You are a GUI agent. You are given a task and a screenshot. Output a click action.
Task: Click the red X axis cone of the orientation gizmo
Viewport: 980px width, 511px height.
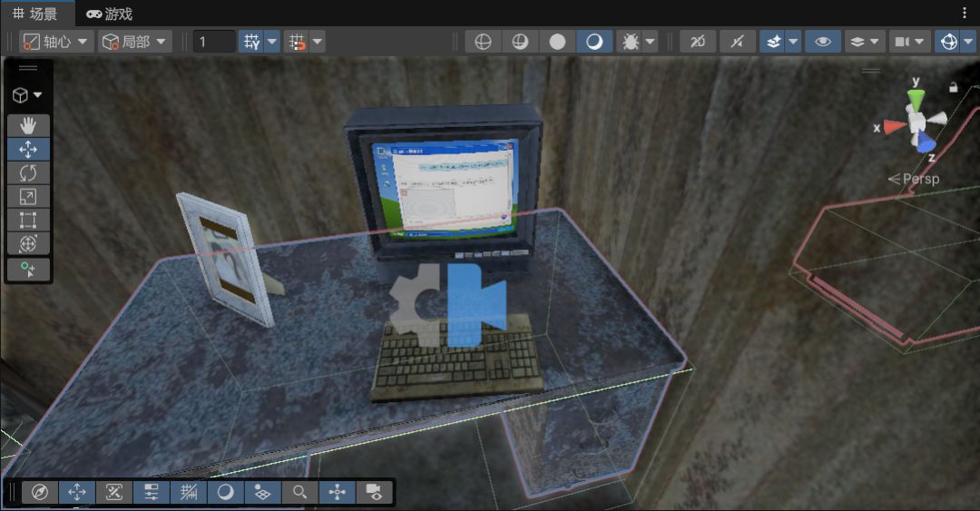[895, 127]
